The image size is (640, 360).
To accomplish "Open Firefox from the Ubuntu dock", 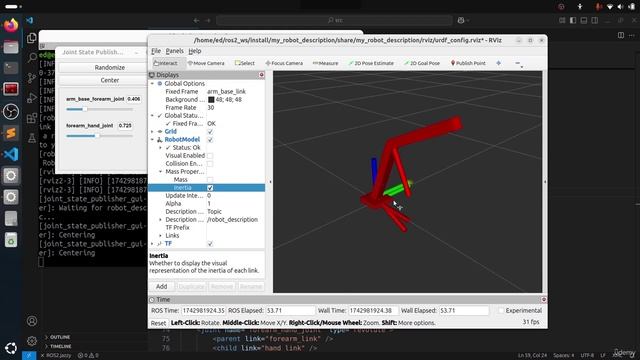I will pos(11,26).
